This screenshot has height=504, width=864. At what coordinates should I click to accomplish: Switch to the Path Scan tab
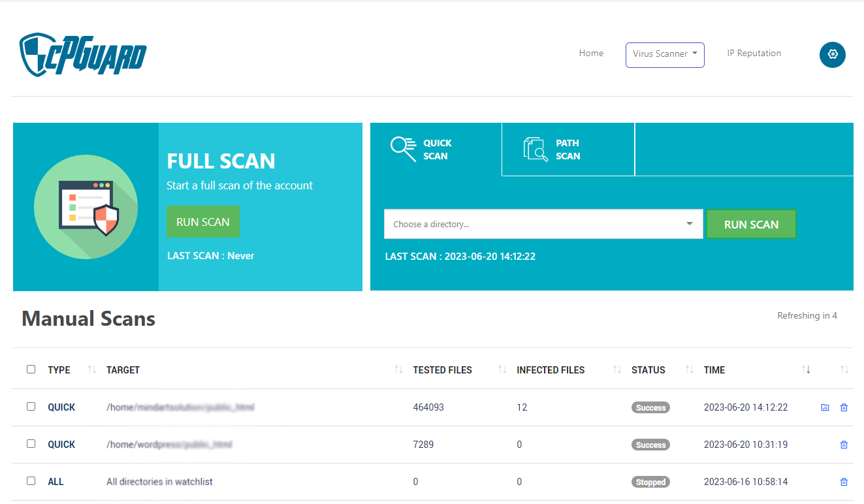click(x=568, y=150)
